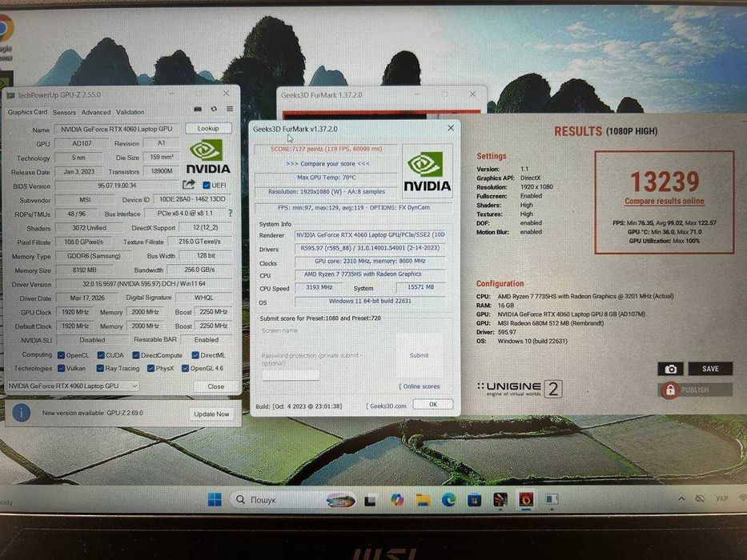Screen dimensions: 747x560
Task: Switch to the Advanced tab
Action: click(96, 112)
